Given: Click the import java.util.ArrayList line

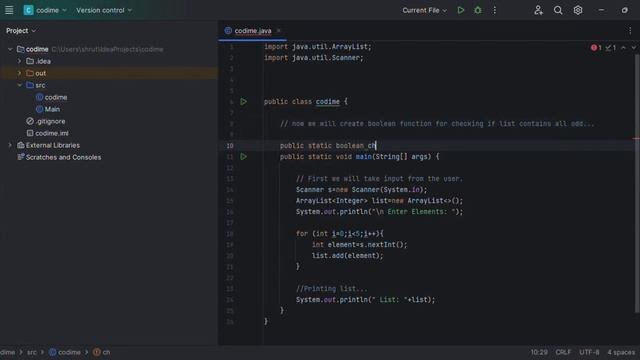Looking at the screenshot, I should coord(318,47).
